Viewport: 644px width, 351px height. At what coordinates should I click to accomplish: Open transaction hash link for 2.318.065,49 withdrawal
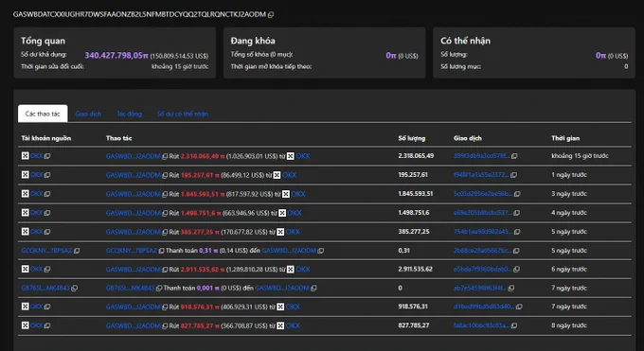coord(482,156)
